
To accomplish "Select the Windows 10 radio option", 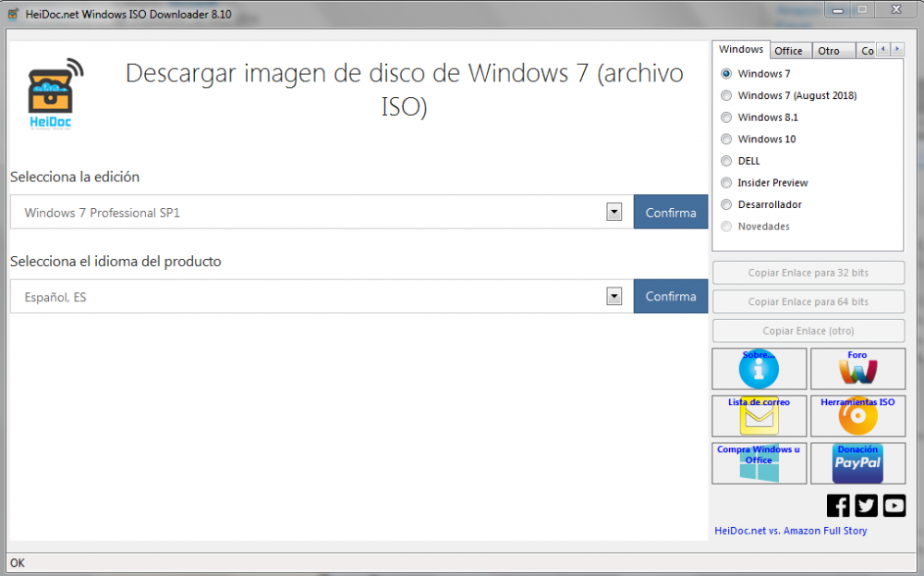I will [726, 140].
